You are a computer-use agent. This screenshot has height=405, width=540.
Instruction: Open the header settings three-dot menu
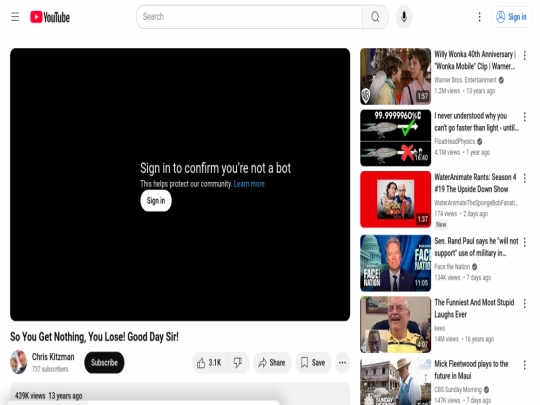[479, 17]
